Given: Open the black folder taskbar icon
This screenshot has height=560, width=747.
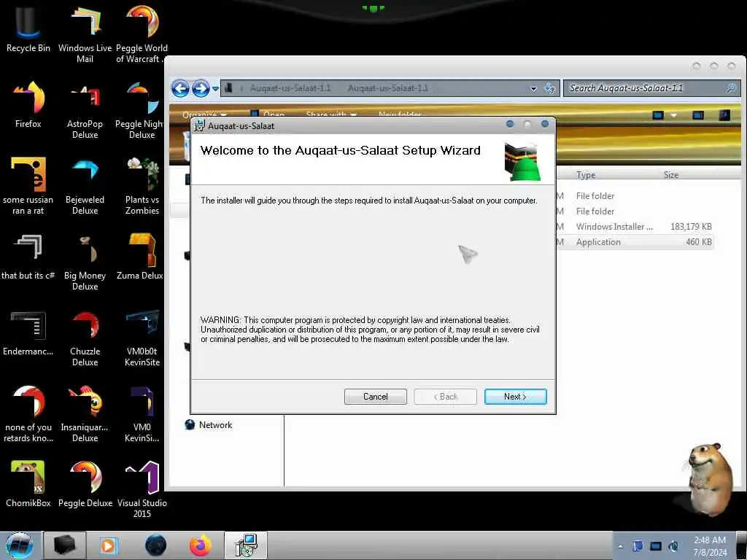Looking at the screenshot, I should click(x=64, y=545).
